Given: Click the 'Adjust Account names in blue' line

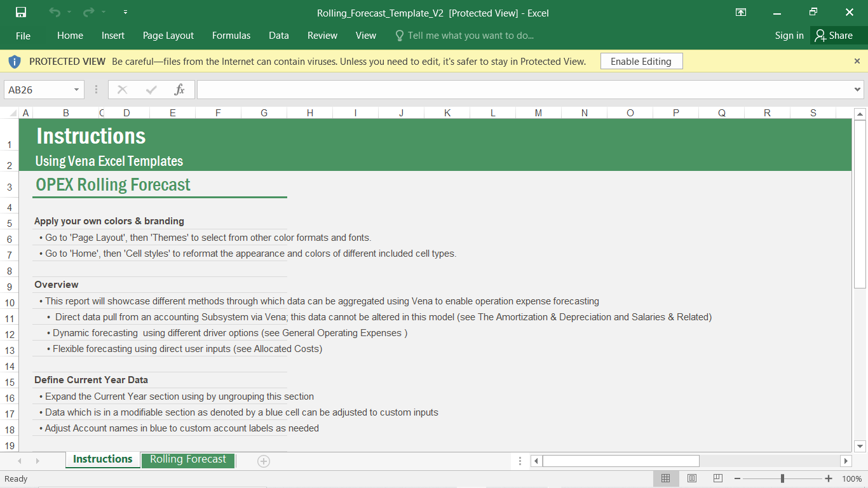Looking at the screenshot, I should (179, 428).
